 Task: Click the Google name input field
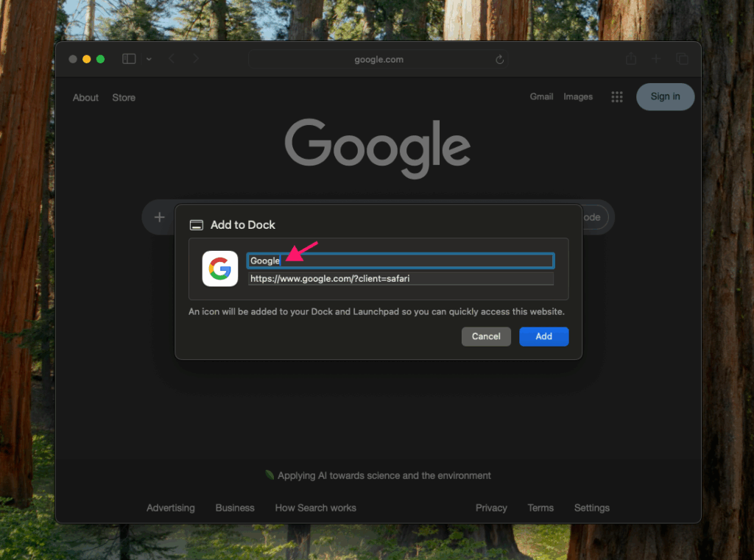tap(401, 260)
